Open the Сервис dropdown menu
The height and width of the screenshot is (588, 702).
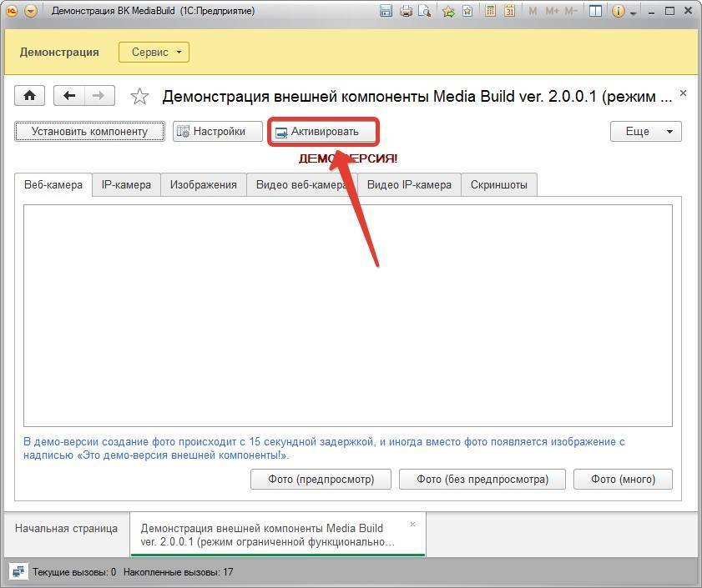(154, 52)
